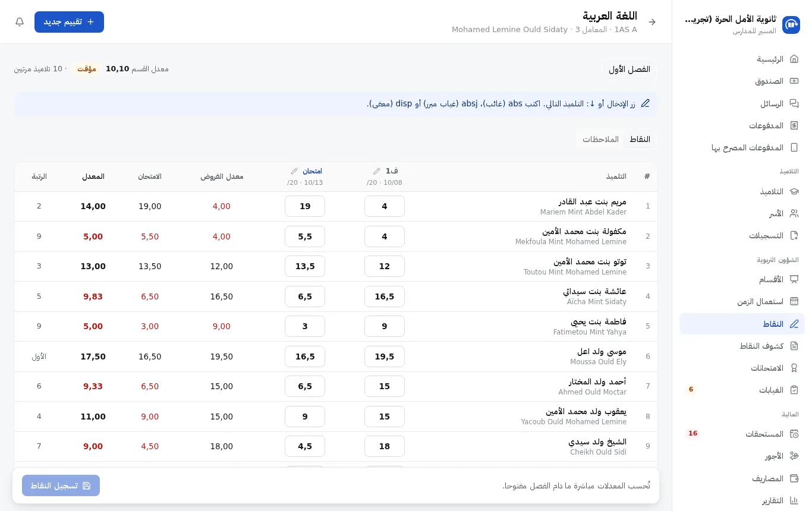Screen dimensions: 812x511
Task: Click امتحان mark field for Yacoub Ould Mohamed Lemine
Action: (x=305, y=417)
